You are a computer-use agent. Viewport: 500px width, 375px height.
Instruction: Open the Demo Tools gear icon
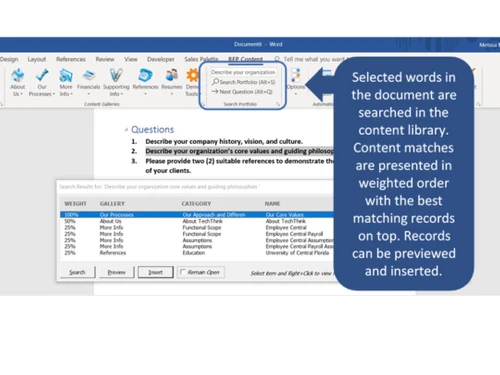click(x=192, y=75)
